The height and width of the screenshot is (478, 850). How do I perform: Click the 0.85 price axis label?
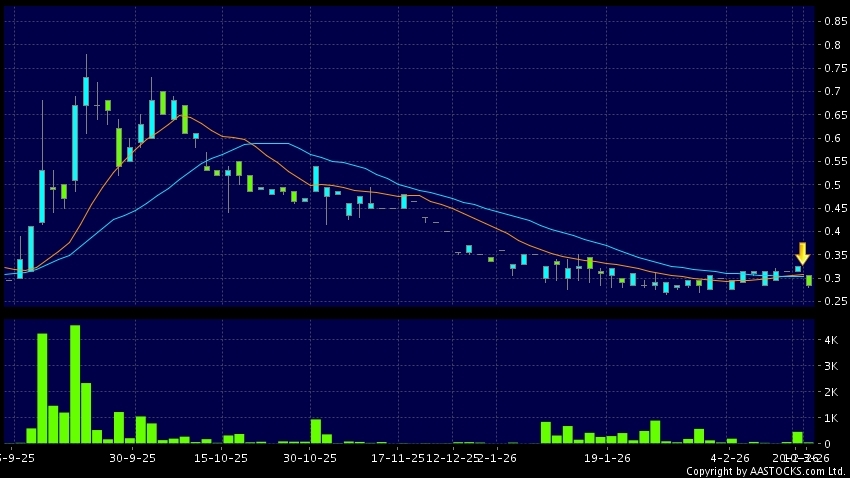(x=831, y=20)
